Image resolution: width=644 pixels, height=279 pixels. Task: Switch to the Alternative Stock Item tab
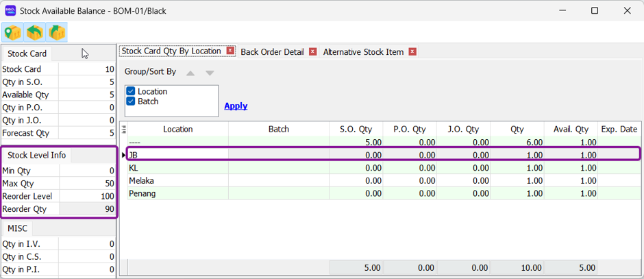pyautogui.click(x=364, y=52)
